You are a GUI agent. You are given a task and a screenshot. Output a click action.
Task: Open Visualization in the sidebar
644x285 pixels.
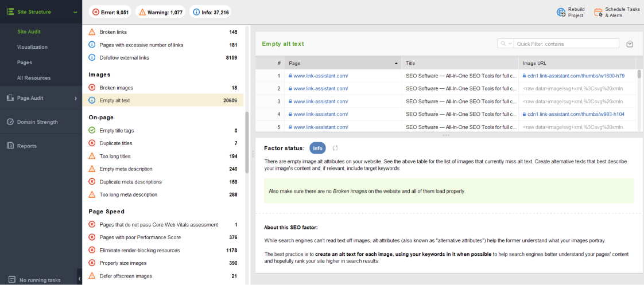pyautogui.click(x=32, y=47)
